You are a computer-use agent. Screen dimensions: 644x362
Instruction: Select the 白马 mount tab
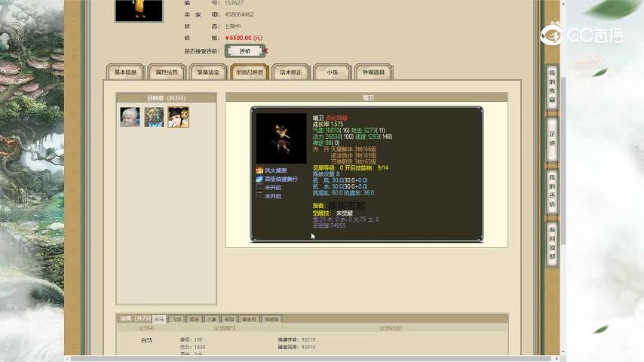(x=159, y=319)
